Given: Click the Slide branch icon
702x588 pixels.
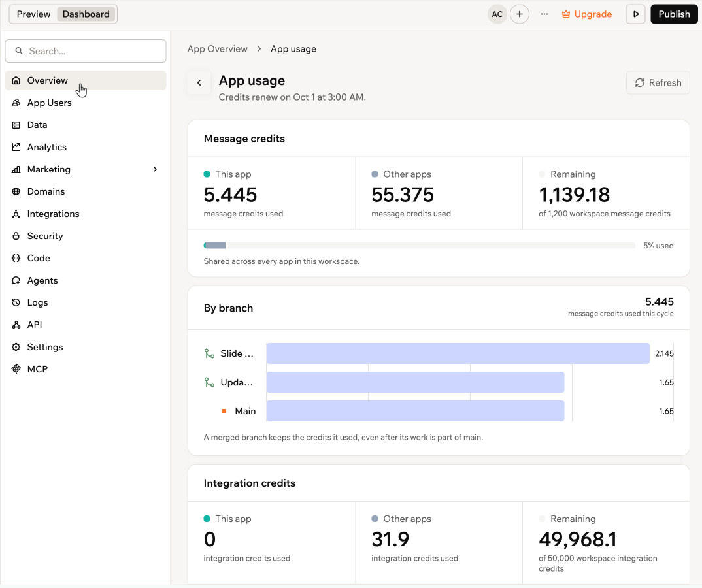Looking at the screenshot, I should pos(209,353).
